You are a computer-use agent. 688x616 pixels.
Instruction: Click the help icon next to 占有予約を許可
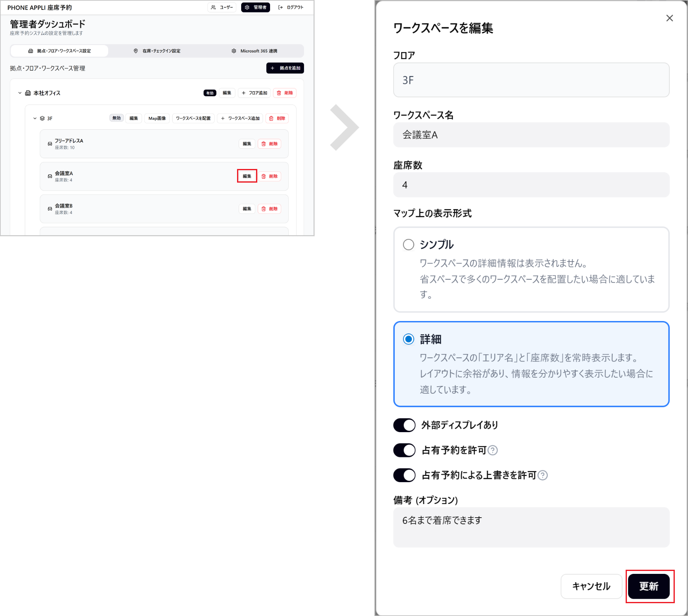493,450
